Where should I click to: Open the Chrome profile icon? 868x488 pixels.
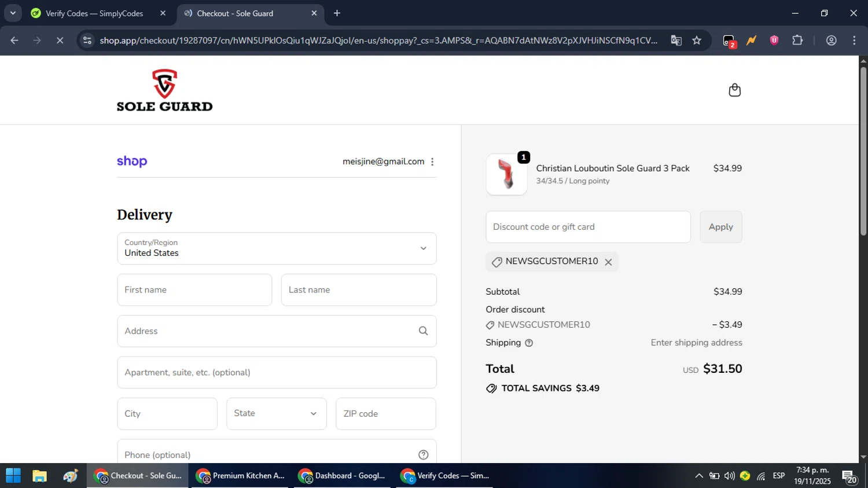832,40
